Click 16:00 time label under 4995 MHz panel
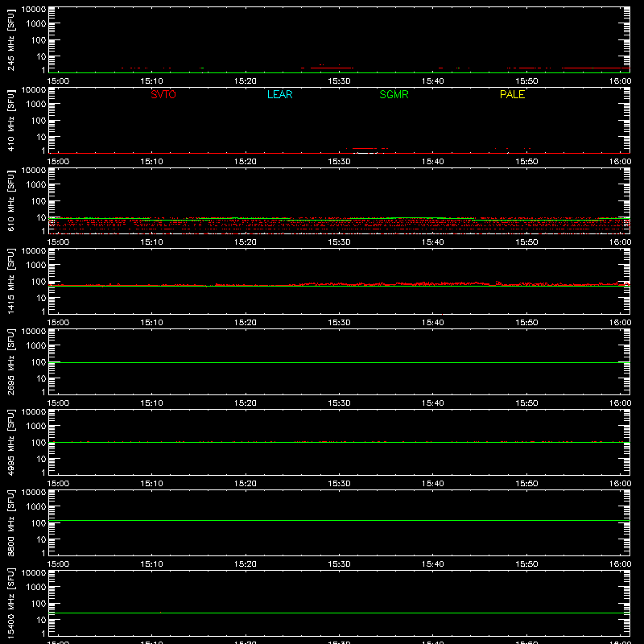The width and height of the screenshot is (644, 644). (x=620, y=484)
